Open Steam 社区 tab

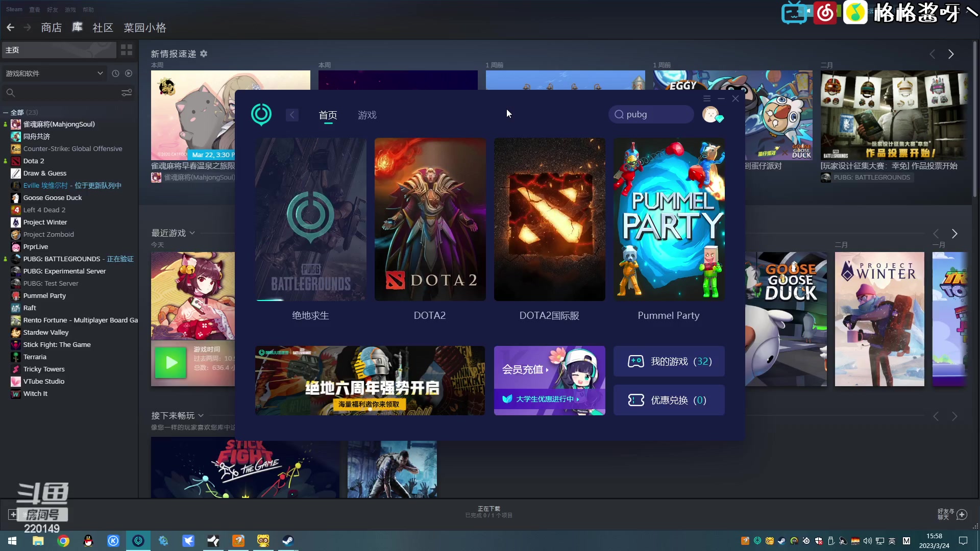pos(103,28)
